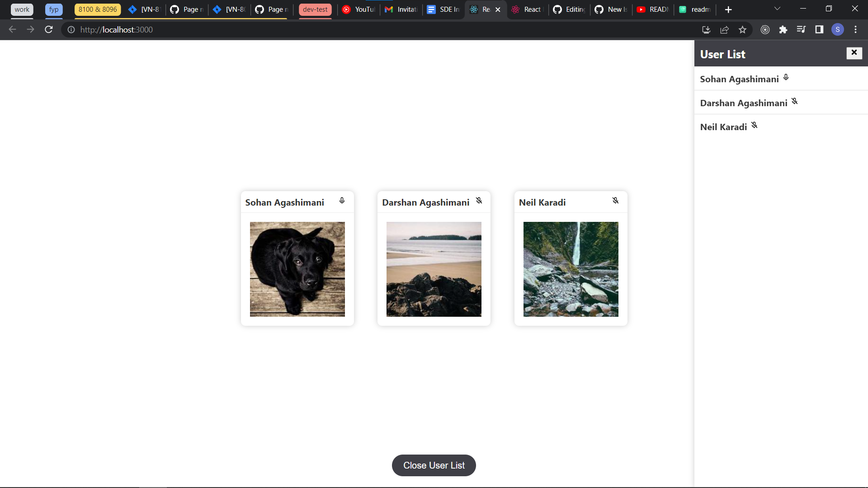Open the browser downloads install icon in the address bar

coord(706,30)
